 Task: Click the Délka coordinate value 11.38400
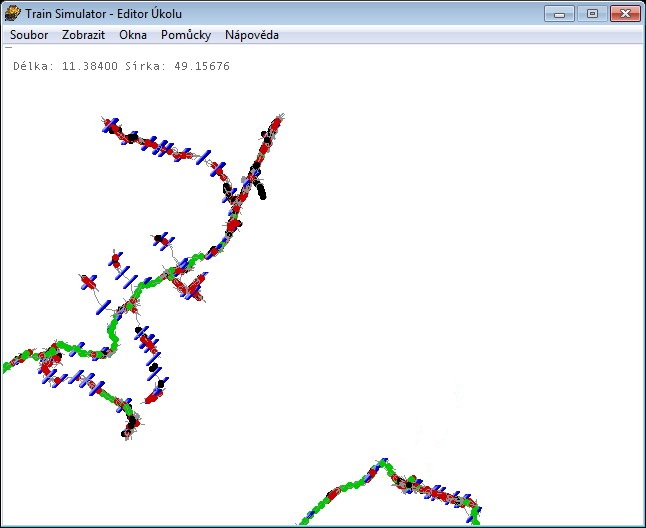(x=90, y=66)
